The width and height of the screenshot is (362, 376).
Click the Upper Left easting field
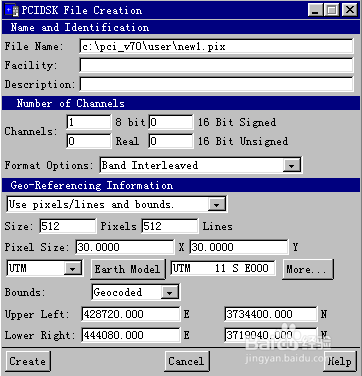click(131, 314)
